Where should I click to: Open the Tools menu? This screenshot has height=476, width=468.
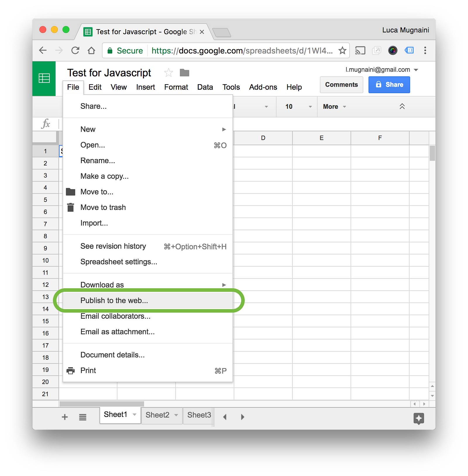pyautogui.click(x=231, y=87)
